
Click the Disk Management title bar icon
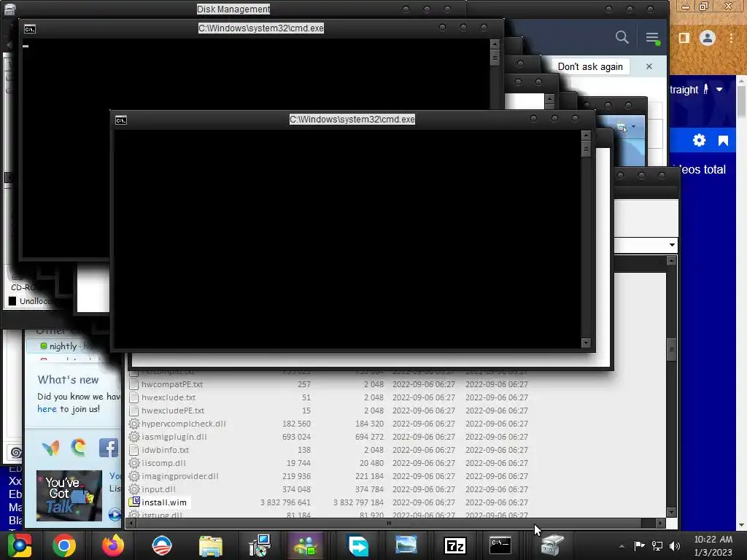[9, 9]
